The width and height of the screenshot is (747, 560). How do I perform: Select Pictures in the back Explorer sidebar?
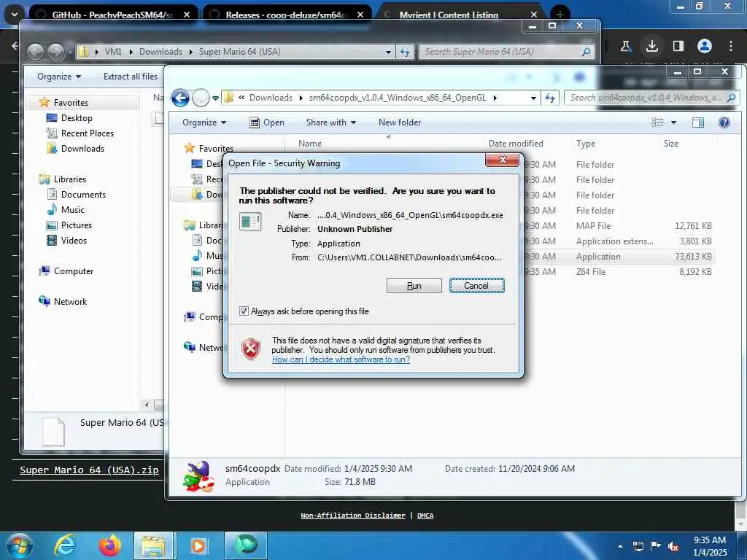click(x=76, y=225)
